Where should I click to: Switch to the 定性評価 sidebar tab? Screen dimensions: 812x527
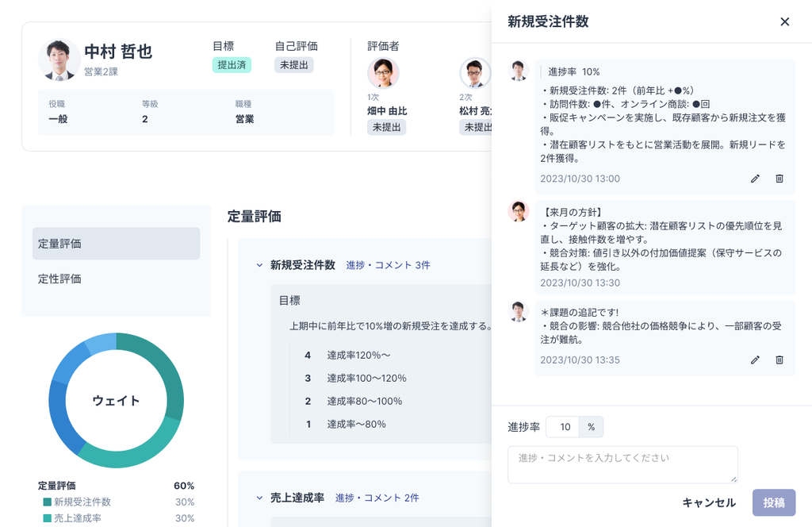tap(116, 279)
